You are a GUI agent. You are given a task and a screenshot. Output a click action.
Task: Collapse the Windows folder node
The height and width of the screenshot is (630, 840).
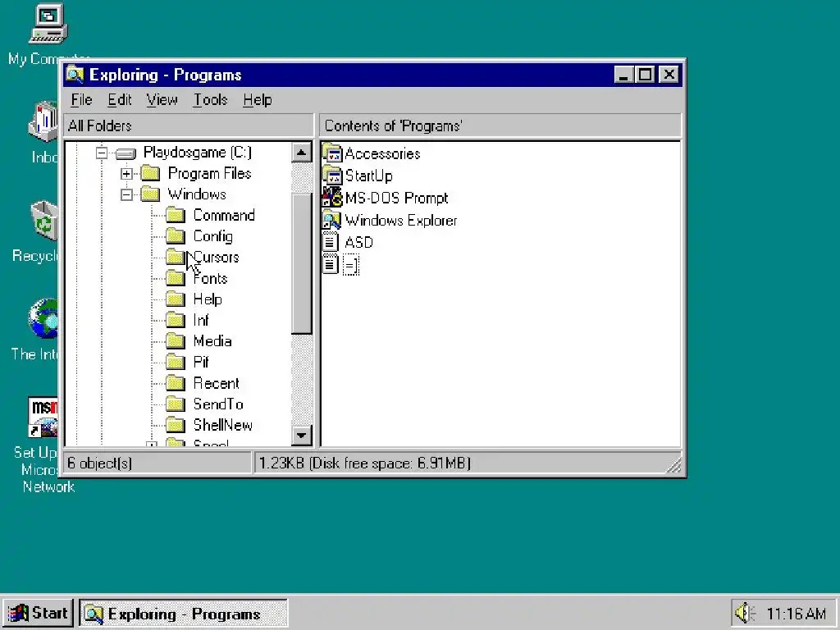point(126,194)
